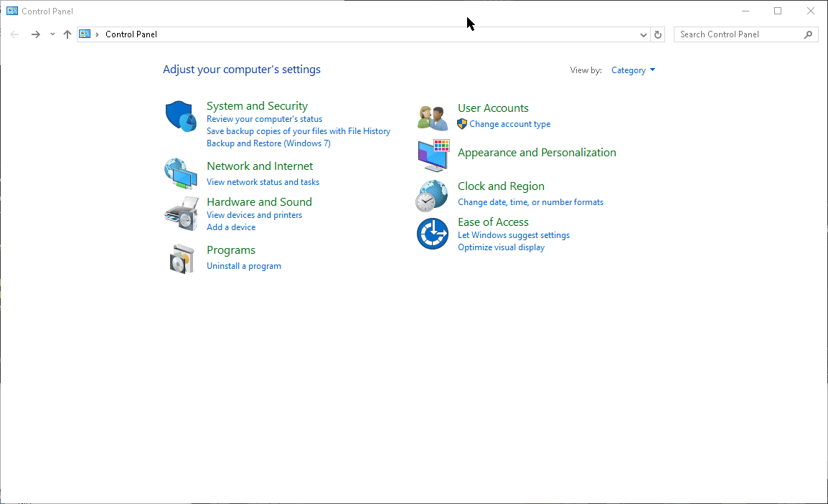Go up one level with up arrow
828x504 pixels.
(67, 34)
